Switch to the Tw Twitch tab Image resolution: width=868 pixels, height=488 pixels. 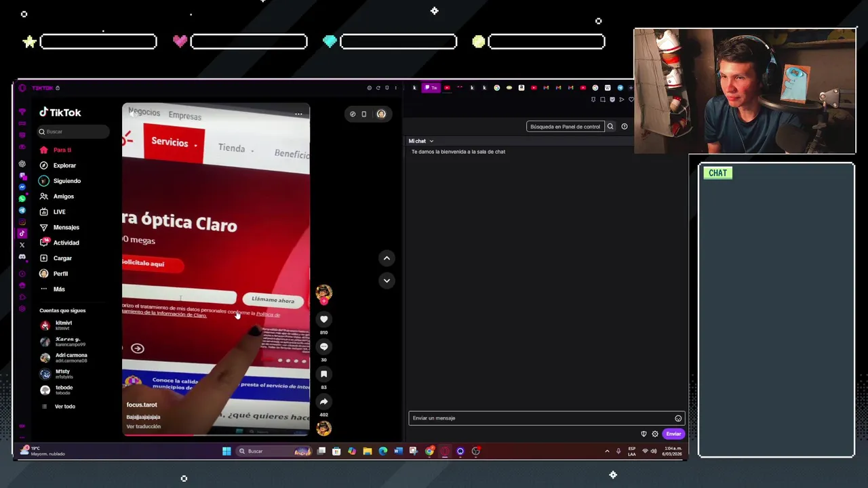[x=431, y=87]
